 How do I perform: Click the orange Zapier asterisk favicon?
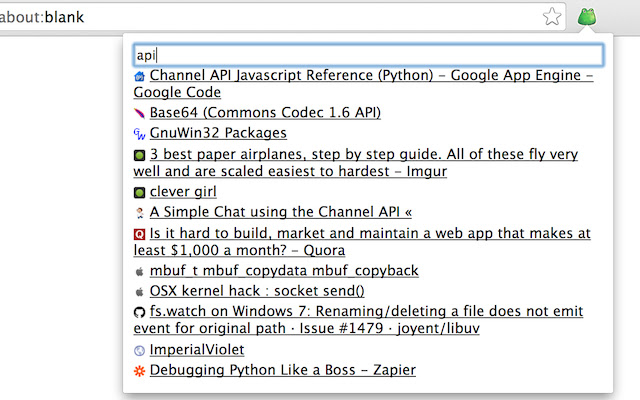[x=139, y=371]
